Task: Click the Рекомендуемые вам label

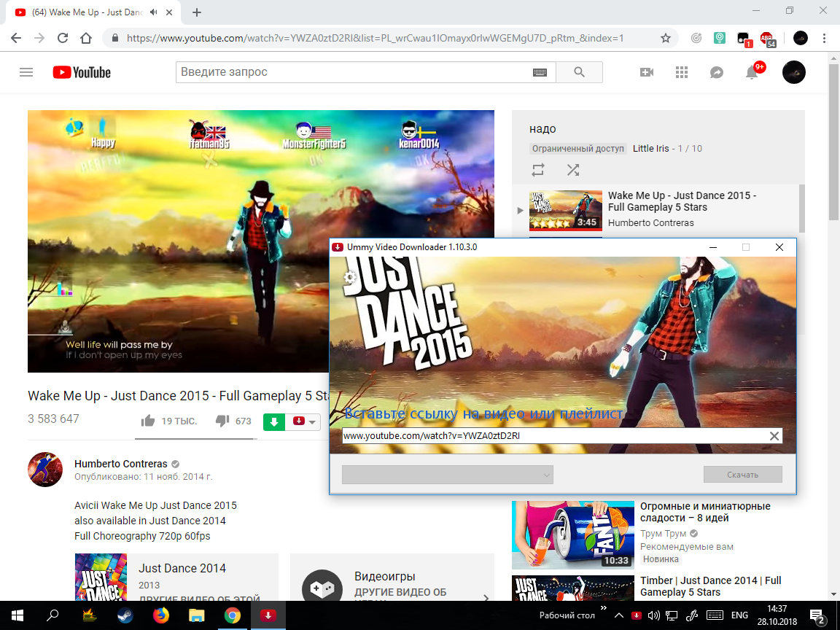Action: [687, 546]
